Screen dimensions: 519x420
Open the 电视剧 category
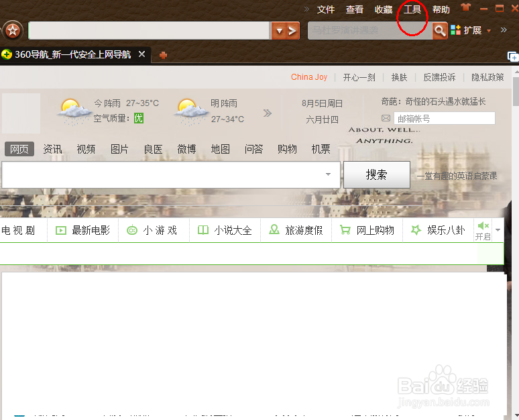click(x=18, y=230)
